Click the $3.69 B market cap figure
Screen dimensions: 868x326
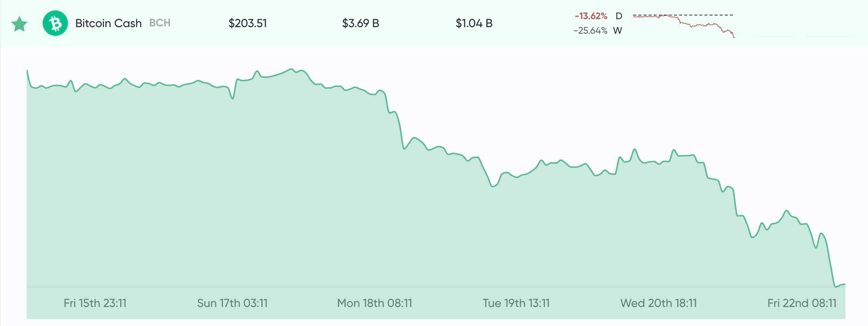pyautogui.click(x=360, y=23)
